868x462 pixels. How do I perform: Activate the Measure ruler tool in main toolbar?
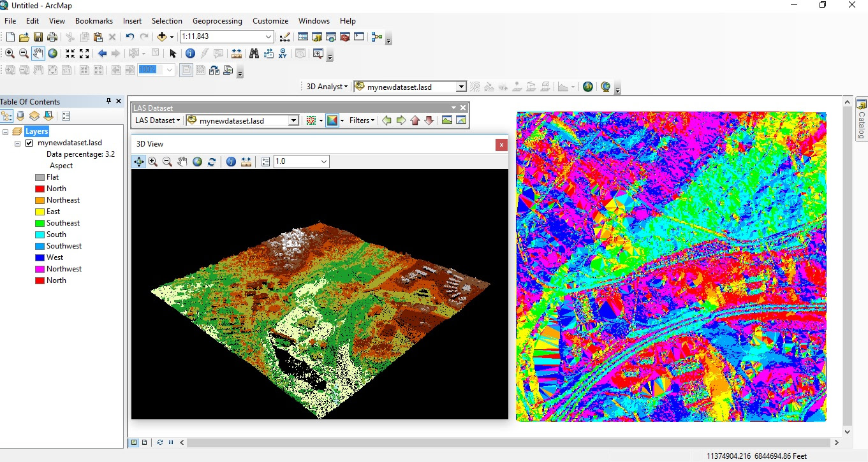click(237, 54)
